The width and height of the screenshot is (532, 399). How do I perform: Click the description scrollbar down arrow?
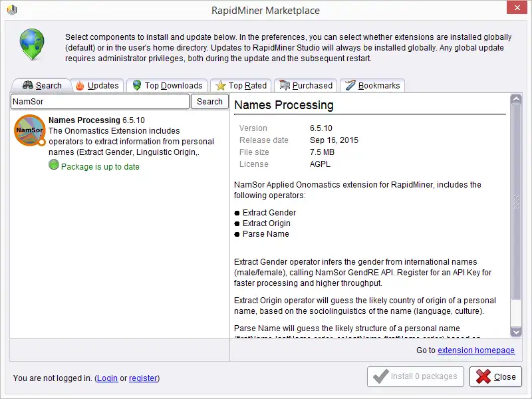516,331
